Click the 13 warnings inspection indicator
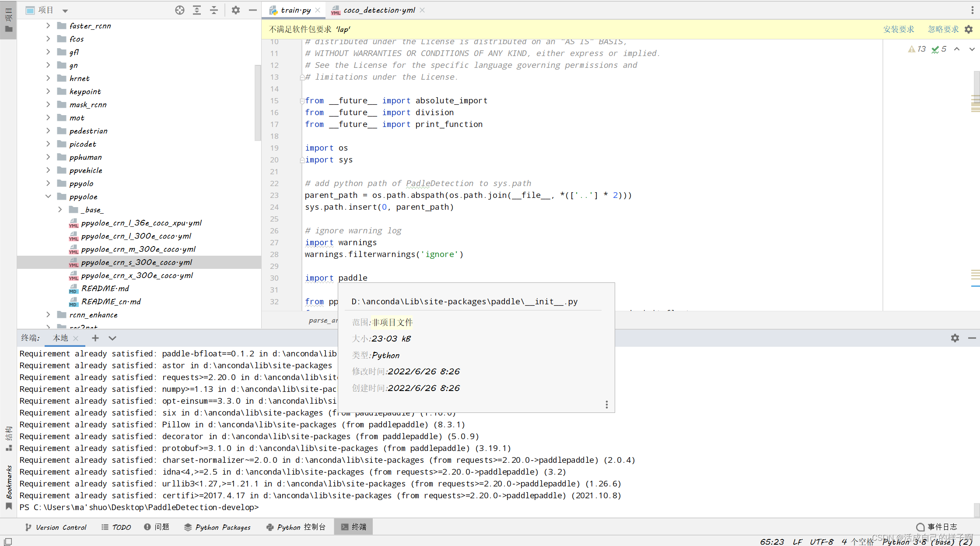 pyautogui.click(x=916, y=49)
